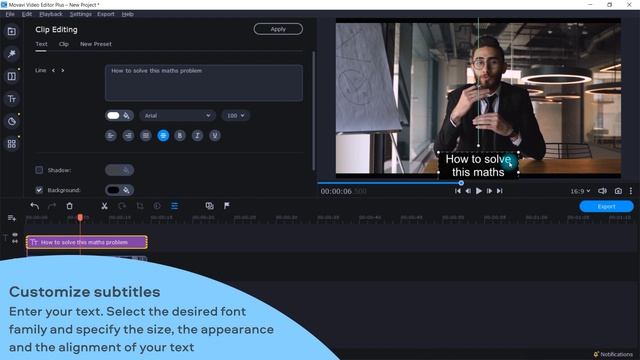640x360 pixels.
Task: Play the video preview
Action: 479,191
